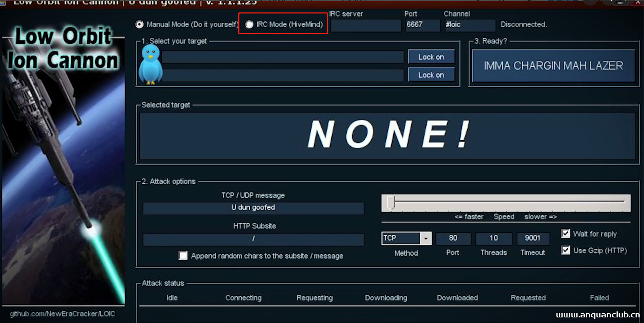Uncheck Use Gzip (HTTP)
This screenshot has height=323, width=644.
[566, 250]
